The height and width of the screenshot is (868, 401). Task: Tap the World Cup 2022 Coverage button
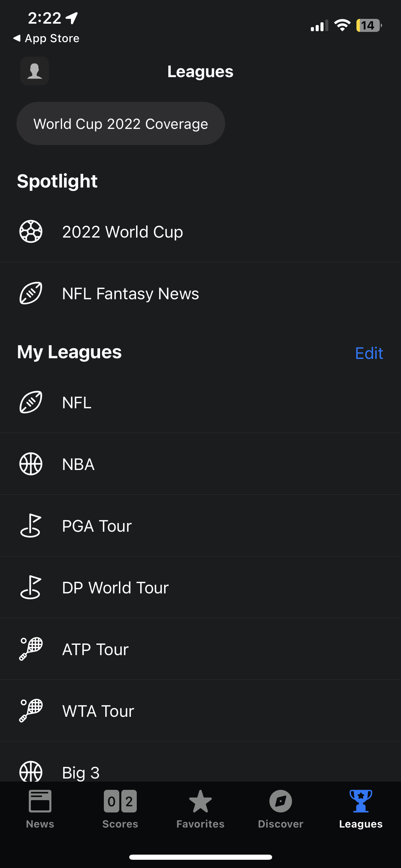[121, 124]
